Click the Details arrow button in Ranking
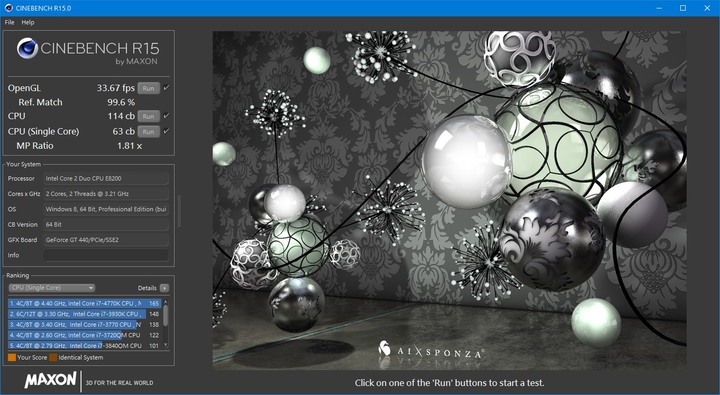Image resolution: width=720 pixels, height=395 pixels. [164, 288]
